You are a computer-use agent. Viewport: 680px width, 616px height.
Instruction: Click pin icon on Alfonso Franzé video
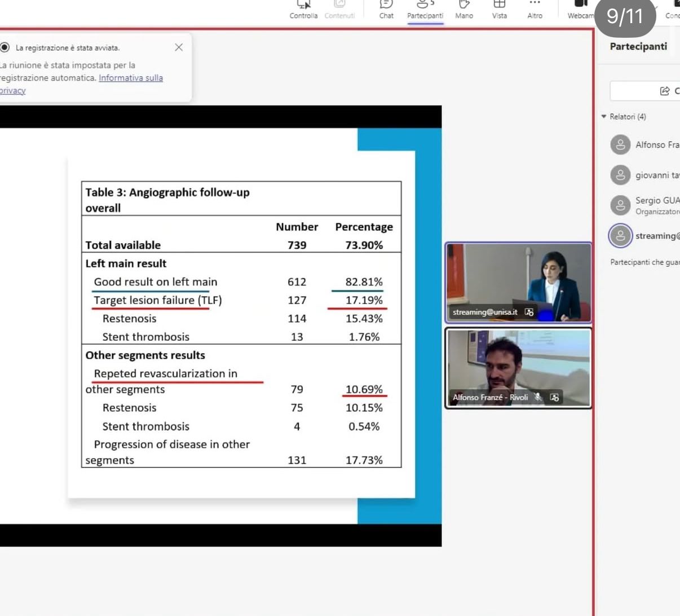tap(555, 397)
